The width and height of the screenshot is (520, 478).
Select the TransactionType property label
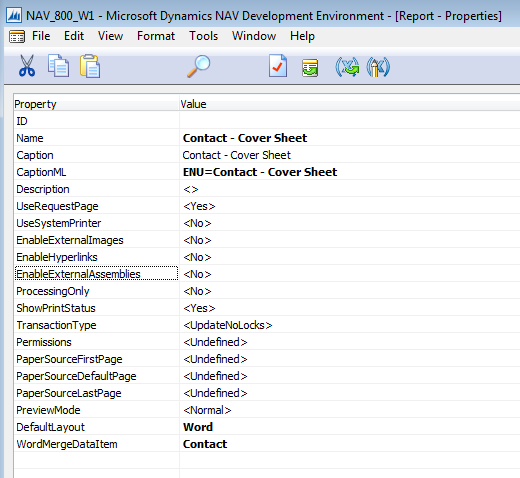point(56,325)
